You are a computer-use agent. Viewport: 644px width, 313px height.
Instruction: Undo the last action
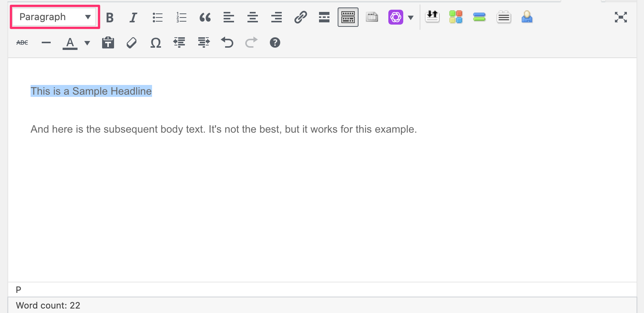(x=227, y=43)
